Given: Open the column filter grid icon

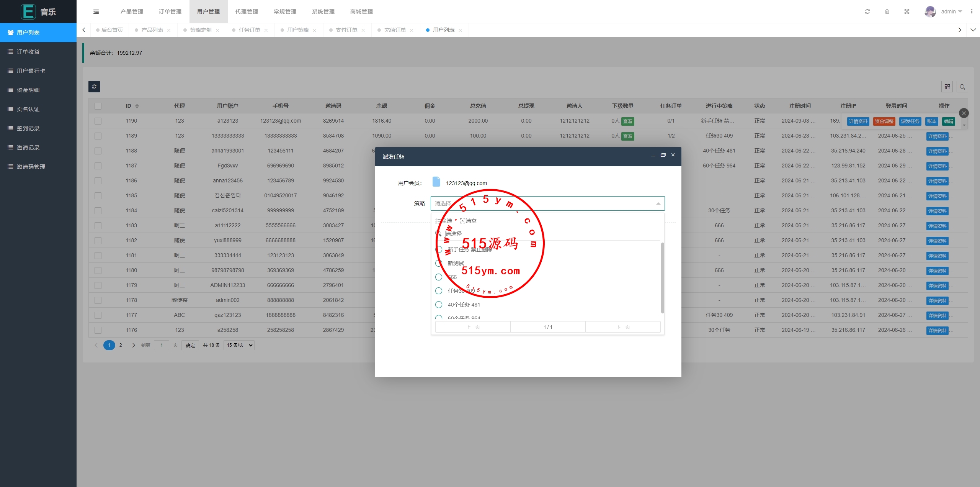Looking at the screenshot, I should [x=947, y=87].
